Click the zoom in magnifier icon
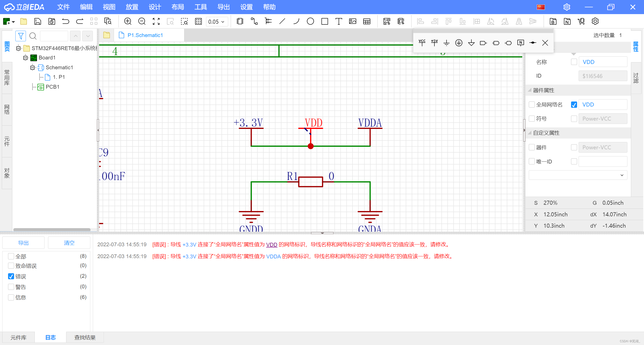The width and height of the screenshot is (644, 345). click(x=128, y=21)
